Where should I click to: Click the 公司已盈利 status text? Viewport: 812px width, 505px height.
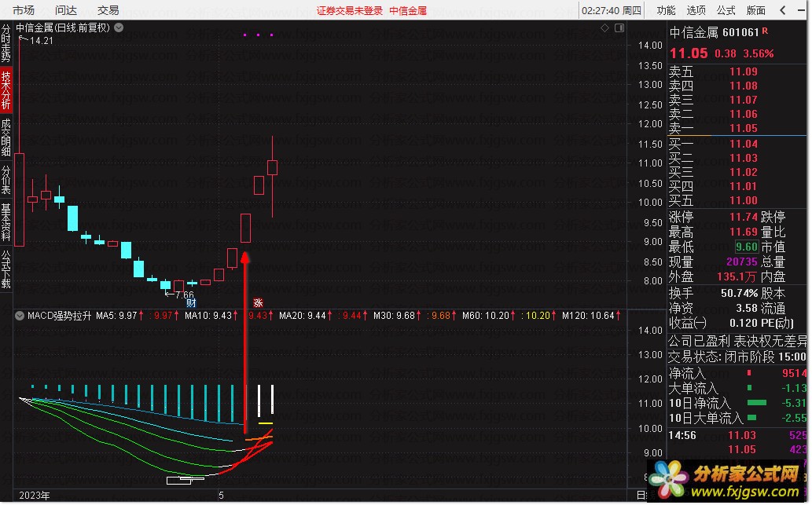click(699, 341)
